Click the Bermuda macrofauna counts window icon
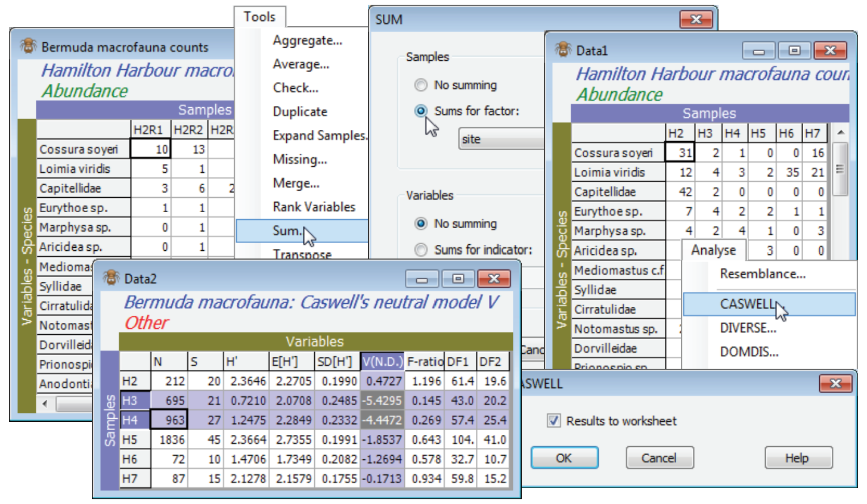The image size is (867, 504). pyautogui.click(x=28, y=46)
